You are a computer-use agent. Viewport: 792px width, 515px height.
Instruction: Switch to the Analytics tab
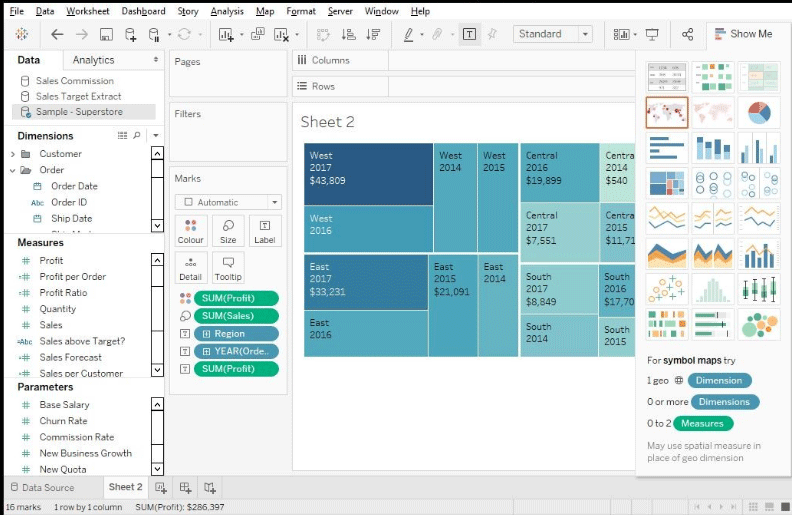click(x=93, y=60)
